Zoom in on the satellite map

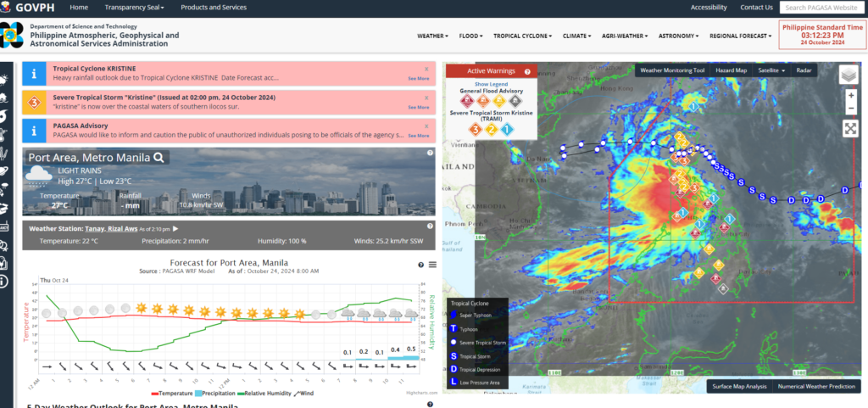pos(851,95)
